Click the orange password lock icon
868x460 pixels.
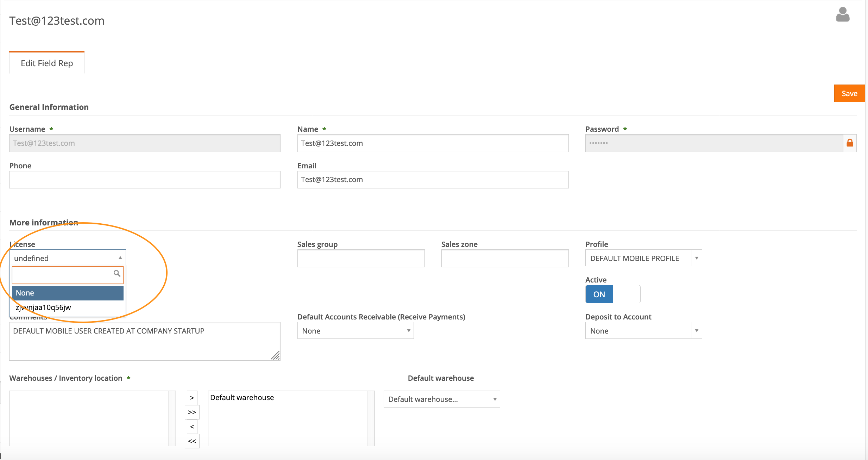(x=850, y=143)
